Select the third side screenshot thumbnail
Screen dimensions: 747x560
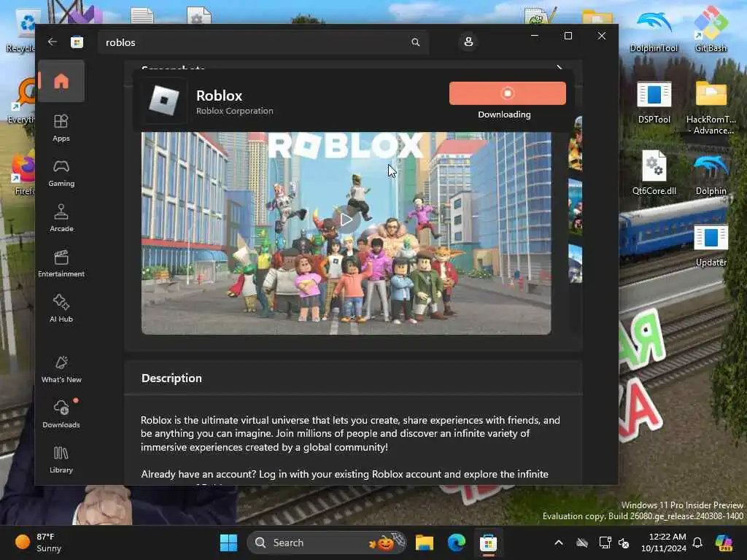click(x=575, y=264)
